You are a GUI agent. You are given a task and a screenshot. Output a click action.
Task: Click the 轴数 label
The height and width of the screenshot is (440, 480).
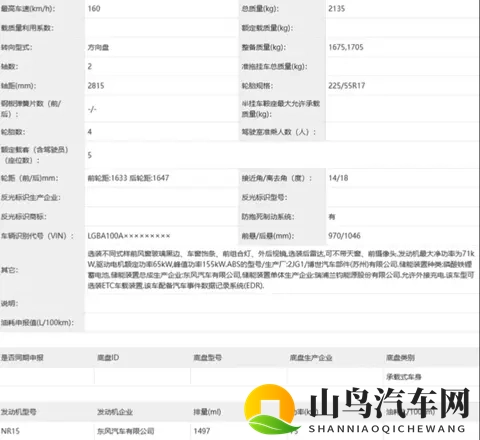pos(10,67)
